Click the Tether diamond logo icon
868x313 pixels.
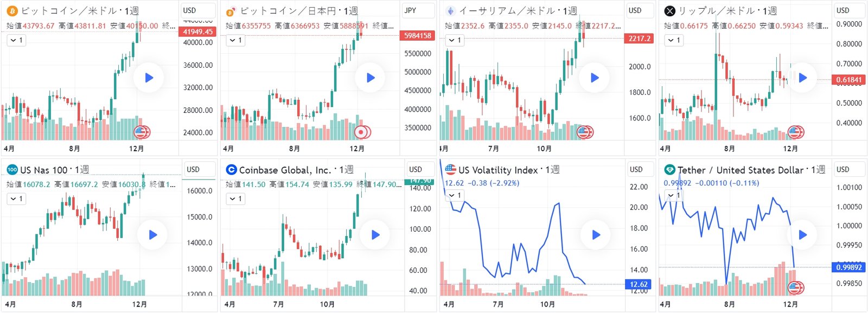pos(670,170)
